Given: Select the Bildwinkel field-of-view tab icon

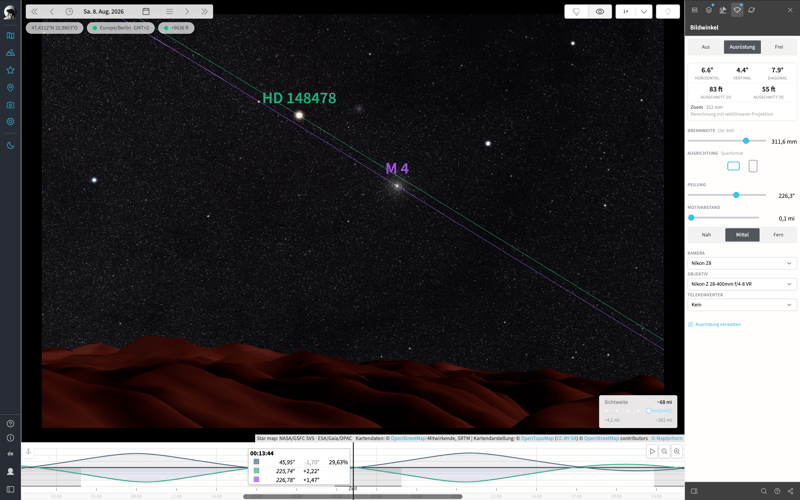Looking at the screenshot, I should (737, 10).
